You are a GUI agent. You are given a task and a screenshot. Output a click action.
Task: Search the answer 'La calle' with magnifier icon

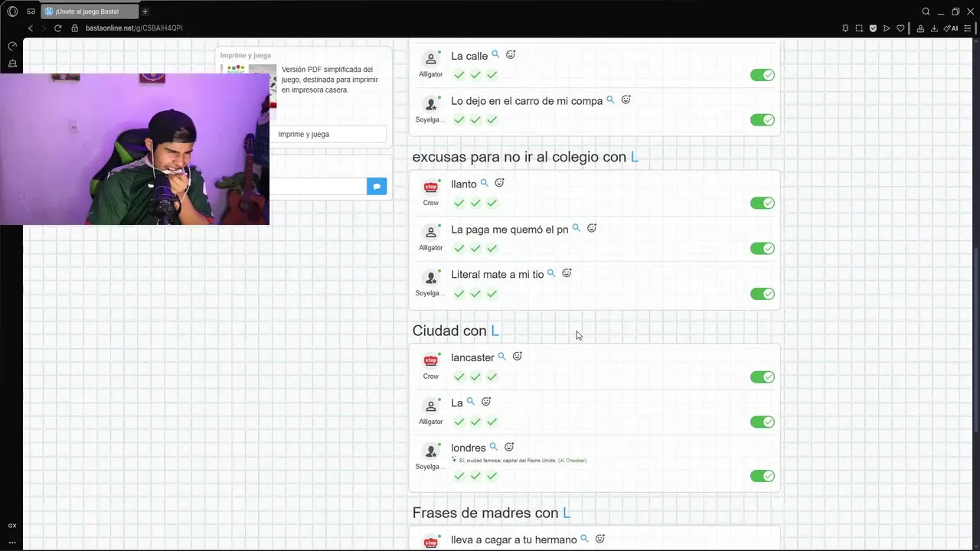click(x=495, y=55)
